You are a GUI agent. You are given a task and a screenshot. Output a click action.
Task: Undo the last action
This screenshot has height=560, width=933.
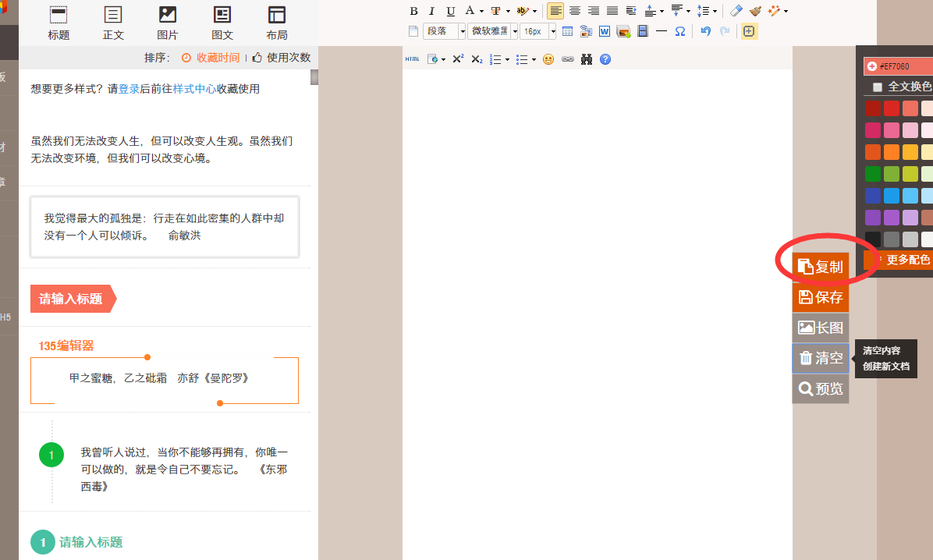pos(706,31)
